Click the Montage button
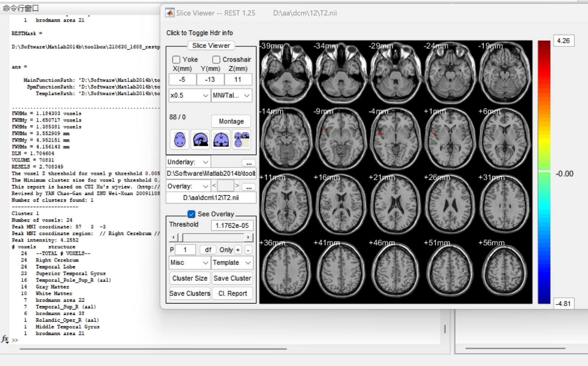588x366 pixels. [x=231, y=121]
